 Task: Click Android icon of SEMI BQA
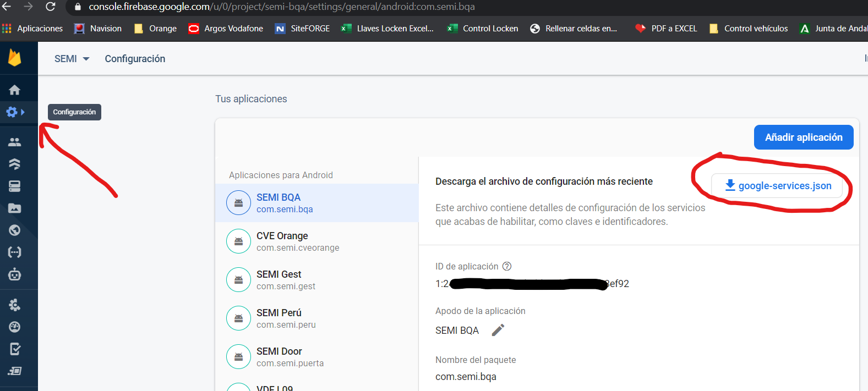tap(239, 203)
